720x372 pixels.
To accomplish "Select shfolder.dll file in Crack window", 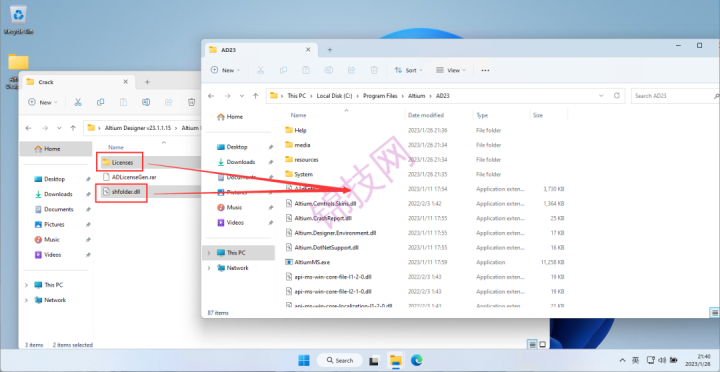I will [x=125, y=192].
